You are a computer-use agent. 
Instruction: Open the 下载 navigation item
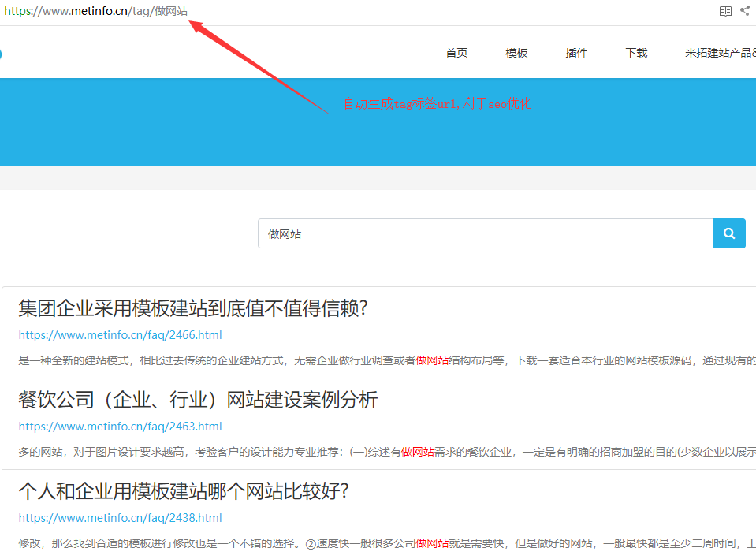click(x=636, y=53)
